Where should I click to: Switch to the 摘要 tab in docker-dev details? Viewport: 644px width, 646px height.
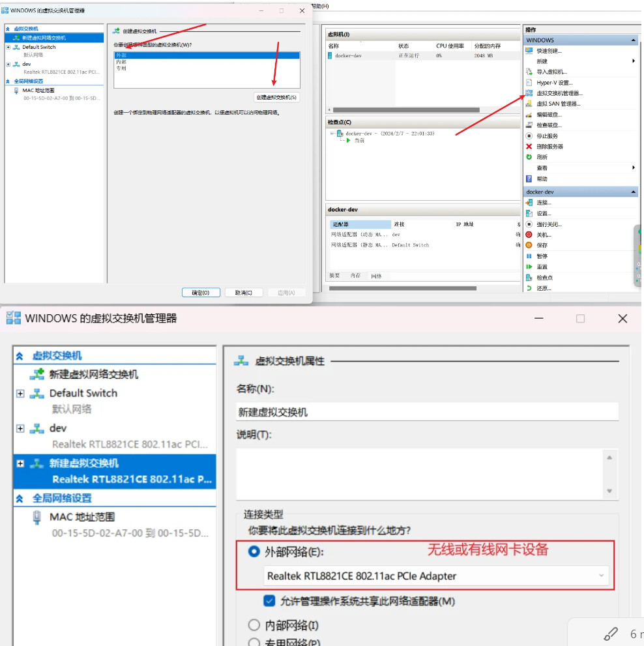click(334, 276)
